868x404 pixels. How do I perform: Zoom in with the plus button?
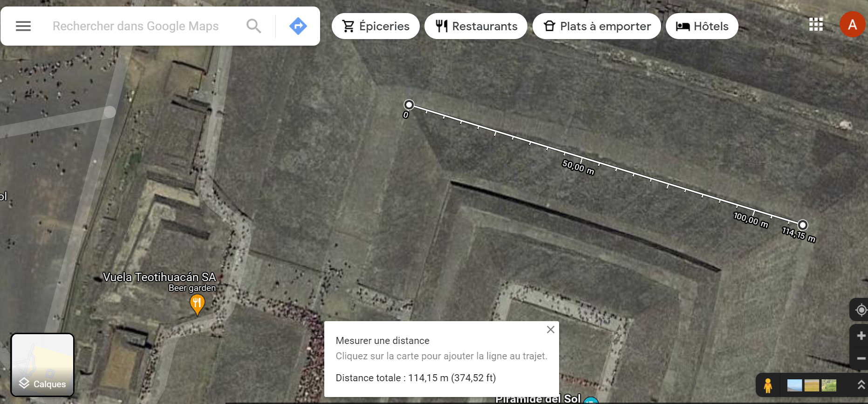[861, 336]
